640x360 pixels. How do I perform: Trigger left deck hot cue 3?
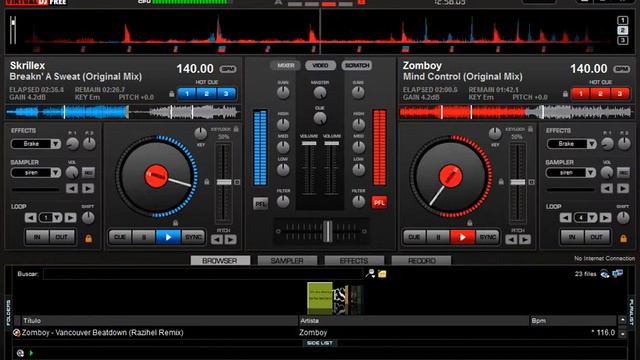pos(226,94)
